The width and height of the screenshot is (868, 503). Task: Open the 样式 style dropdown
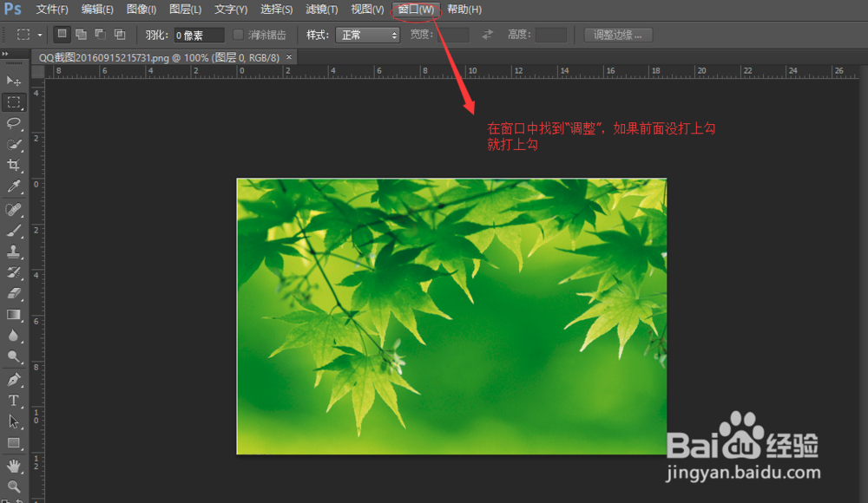(369, 35)
